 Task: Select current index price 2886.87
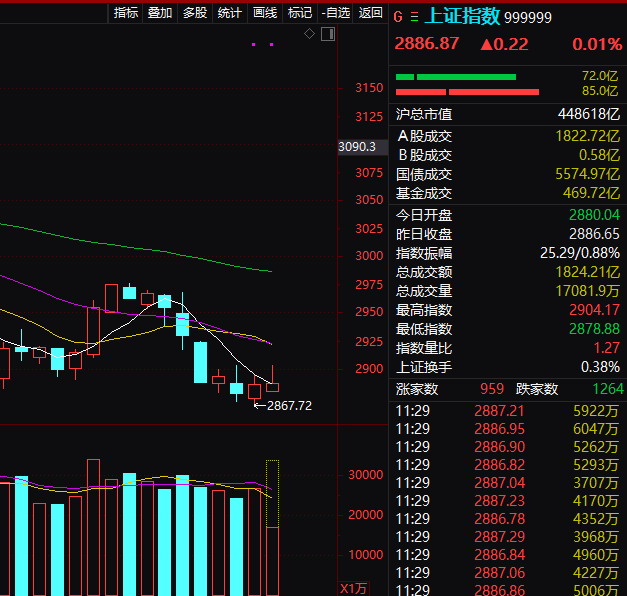427,44
